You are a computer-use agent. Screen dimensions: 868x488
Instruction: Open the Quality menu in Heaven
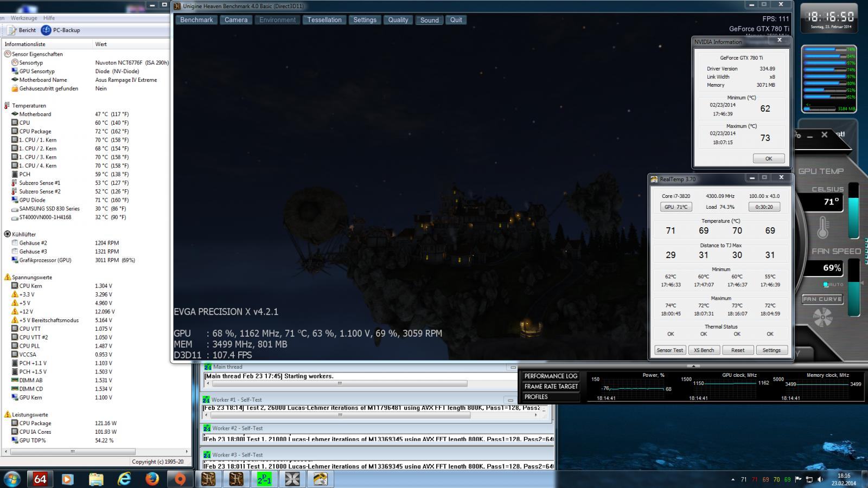(x=398, y=20)
